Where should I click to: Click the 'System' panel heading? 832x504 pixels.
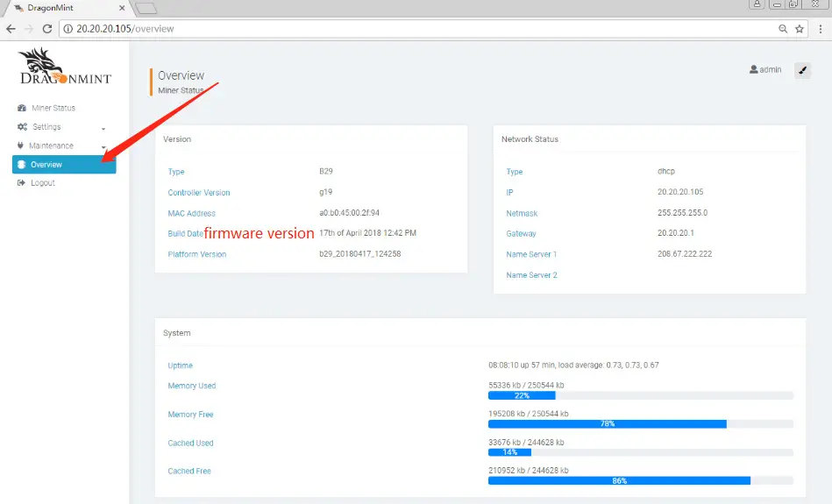tap(177, 333)
